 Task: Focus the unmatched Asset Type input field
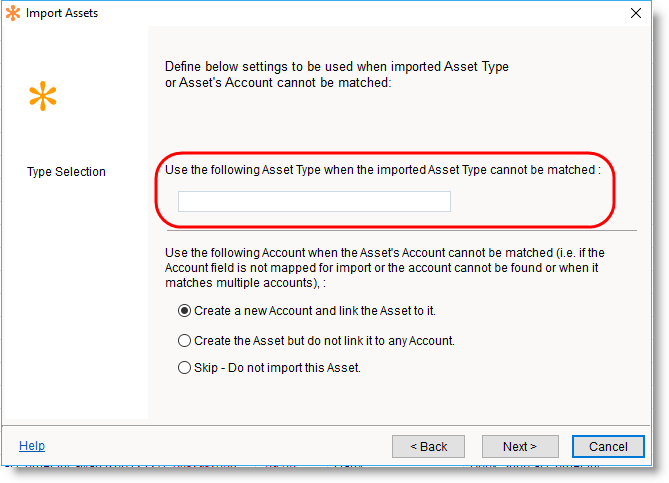pos(314,202)
